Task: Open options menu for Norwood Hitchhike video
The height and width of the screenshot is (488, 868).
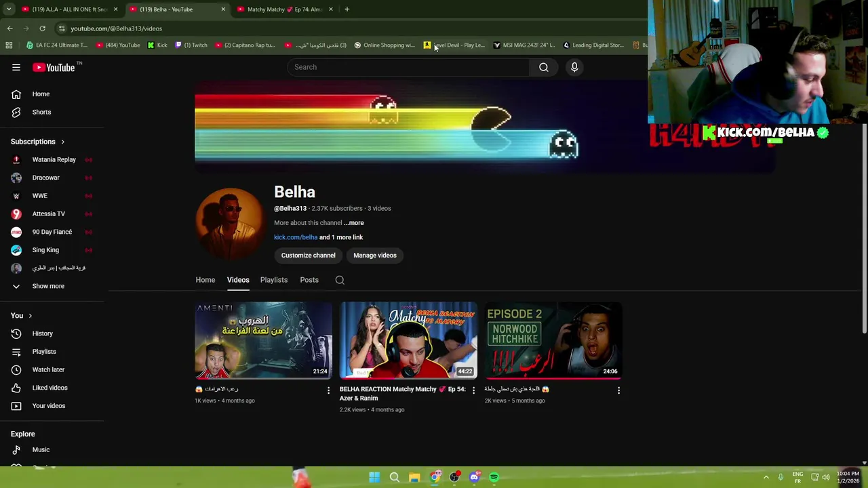Action: pyautogui.click(x=618, y=390)
